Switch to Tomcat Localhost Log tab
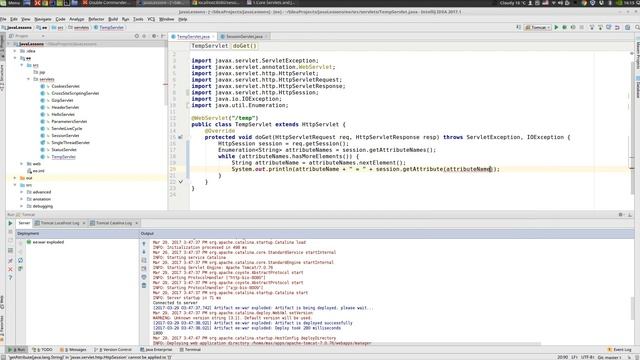 [x=60, y=223]
